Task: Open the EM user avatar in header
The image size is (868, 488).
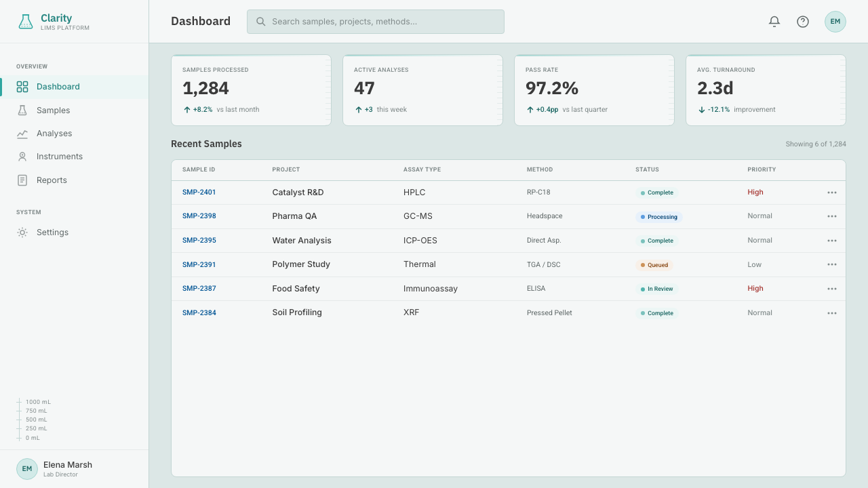Action: tap(835, 22)
